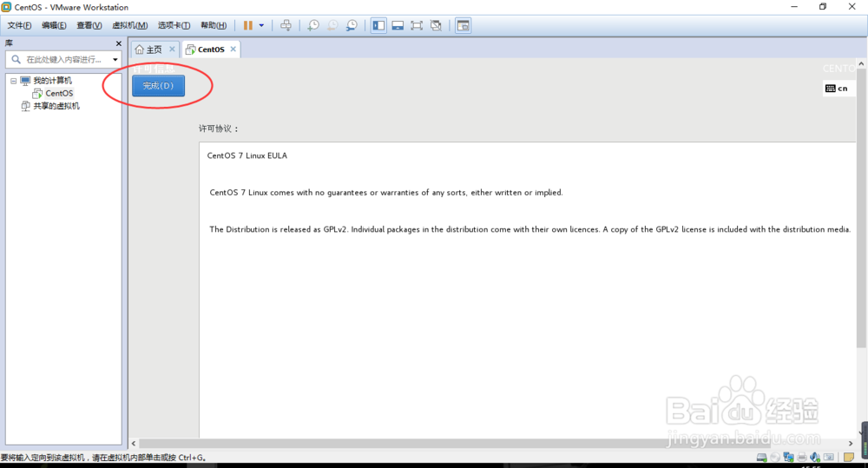
Task: Open the 帮助(H) menu
Action: [x=214, y=25]
